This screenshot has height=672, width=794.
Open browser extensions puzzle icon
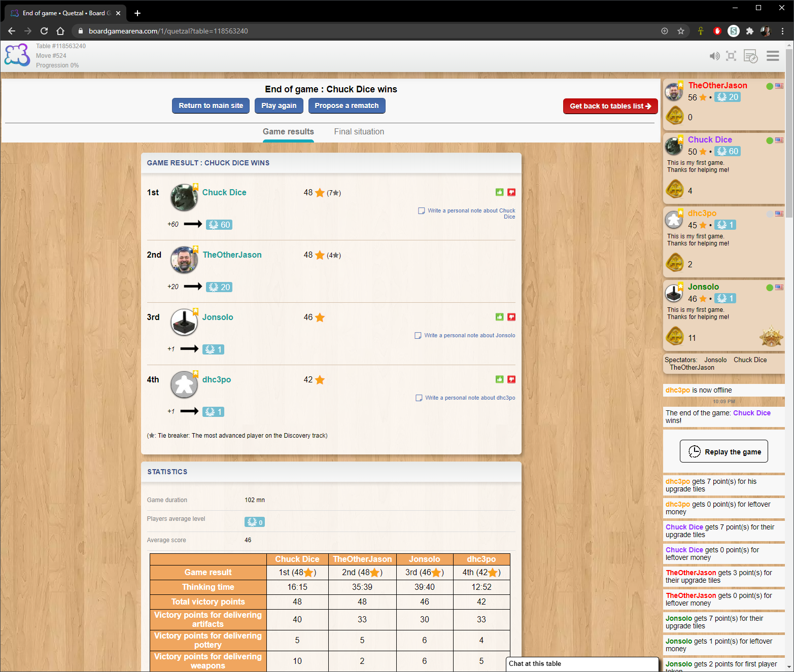(749, 31)
